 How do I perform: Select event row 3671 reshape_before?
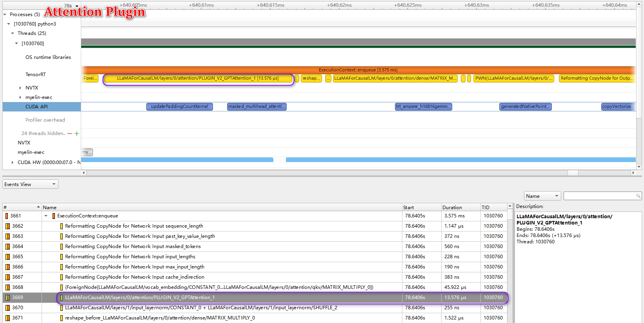point(255,318)
